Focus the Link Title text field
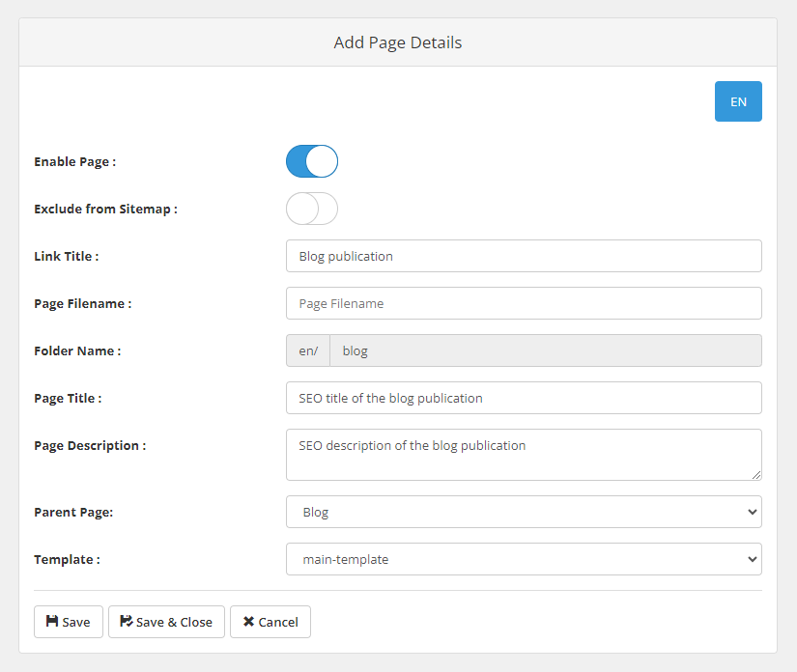 click(x=523, y=256)
